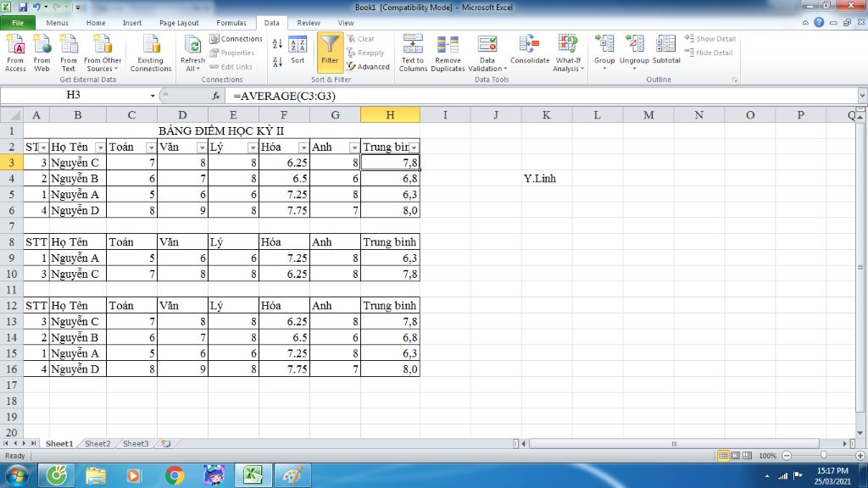The height and width of the screenshot is (488, 868).
Task: Insert a new worksheet tab
Action: point(165,444)
